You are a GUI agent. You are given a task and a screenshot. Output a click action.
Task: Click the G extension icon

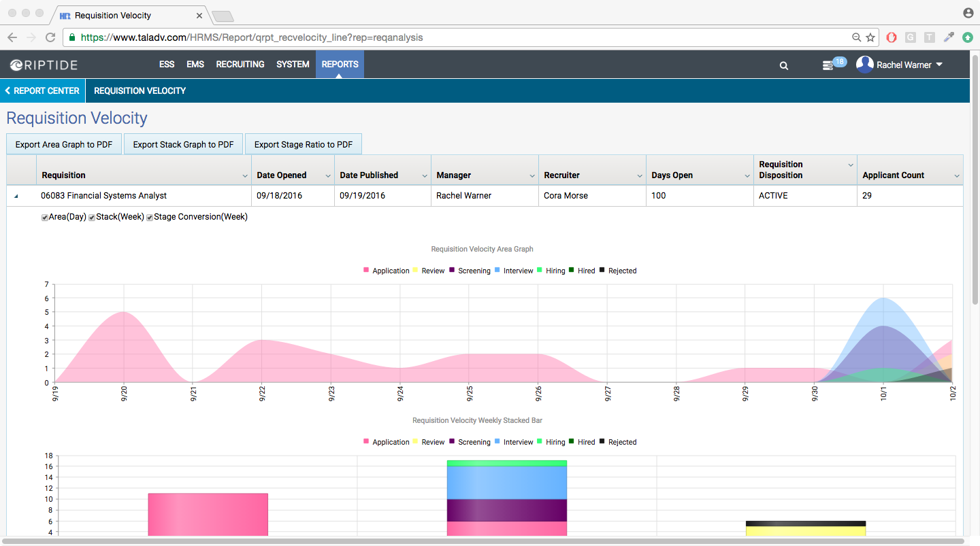[x=911, y=37]
